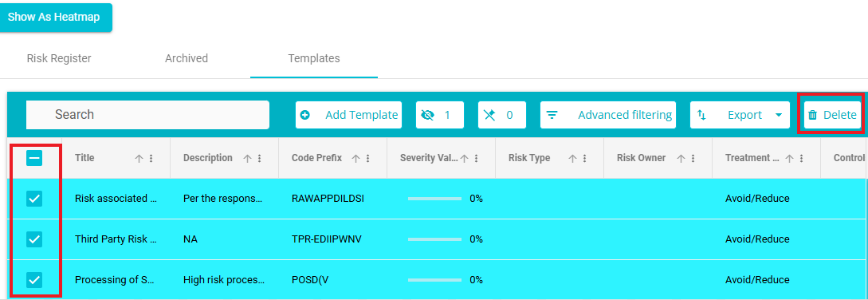Click the severity bar of RAWAPPDILDSI row
Screen dimensions: 868x300
click(434, 199)
